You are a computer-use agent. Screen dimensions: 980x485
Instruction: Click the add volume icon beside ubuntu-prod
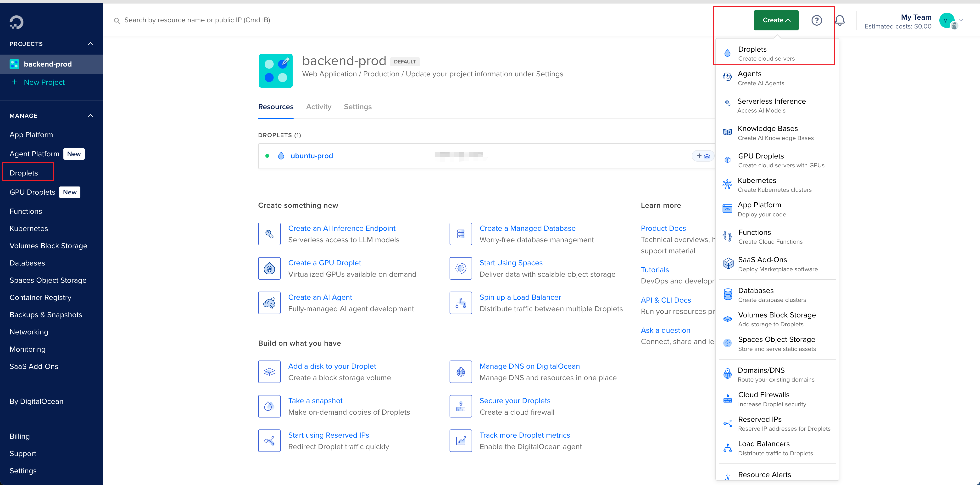[x=703, y=156]
